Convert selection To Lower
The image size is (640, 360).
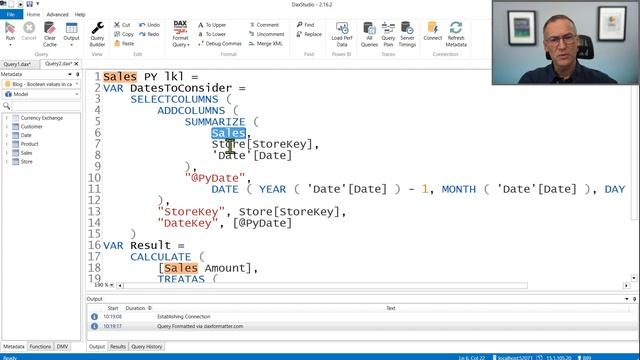(x=212, y=34)
